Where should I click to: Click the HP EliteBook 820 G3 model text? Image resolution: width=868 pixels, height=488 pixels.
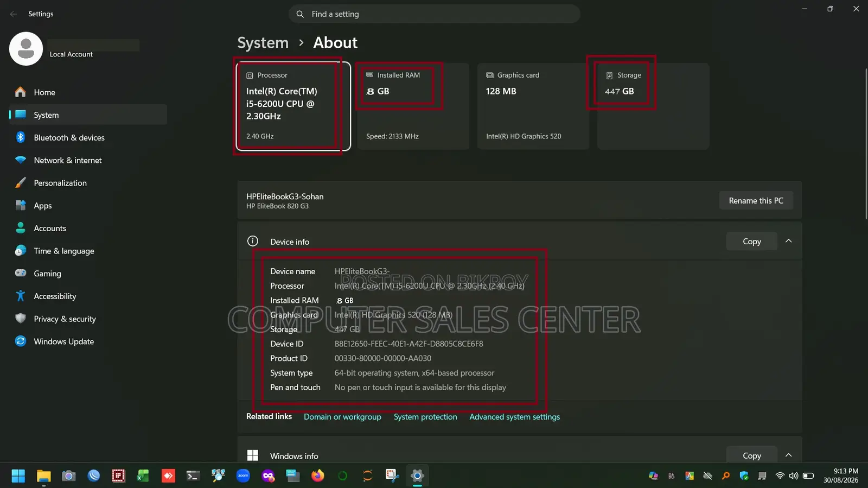click(x=277, y=206)
